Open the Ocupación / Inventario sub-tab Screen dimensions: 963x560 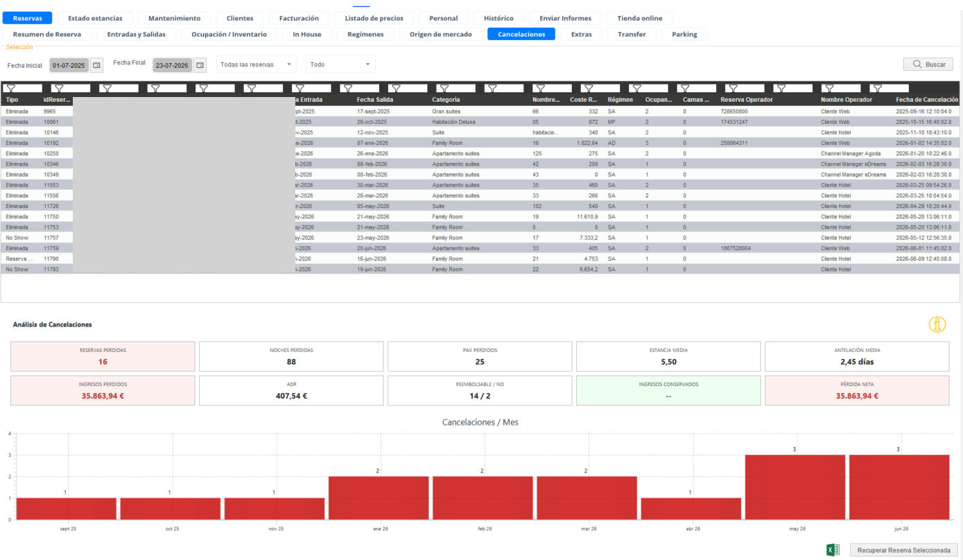(229, 34)
